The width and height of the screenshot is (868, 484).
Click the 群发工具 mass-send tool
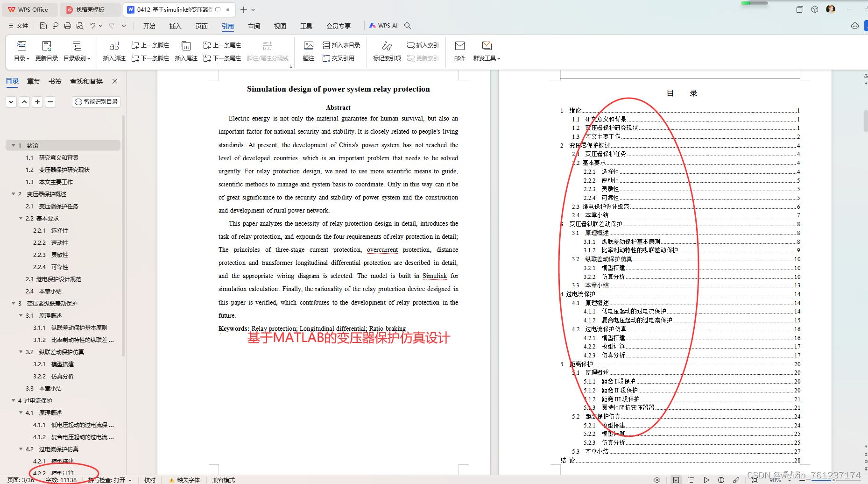point(487,51)
